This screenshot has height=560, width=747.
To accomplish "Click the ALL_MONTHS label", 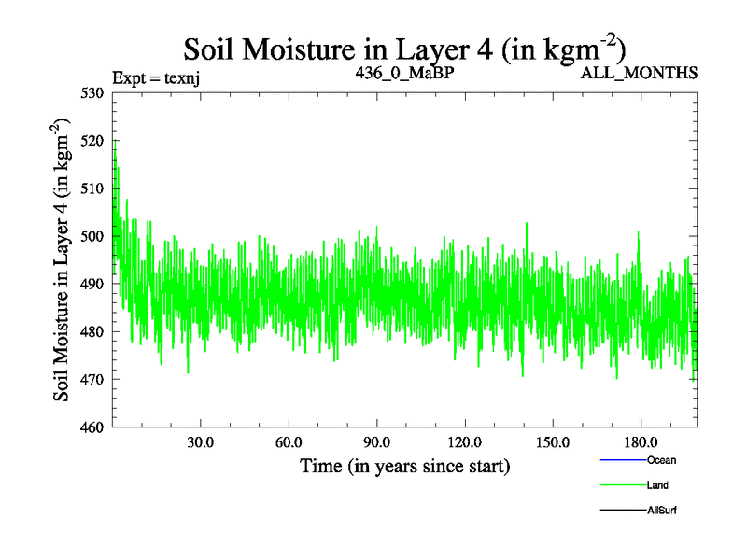I will coord(639,73).
